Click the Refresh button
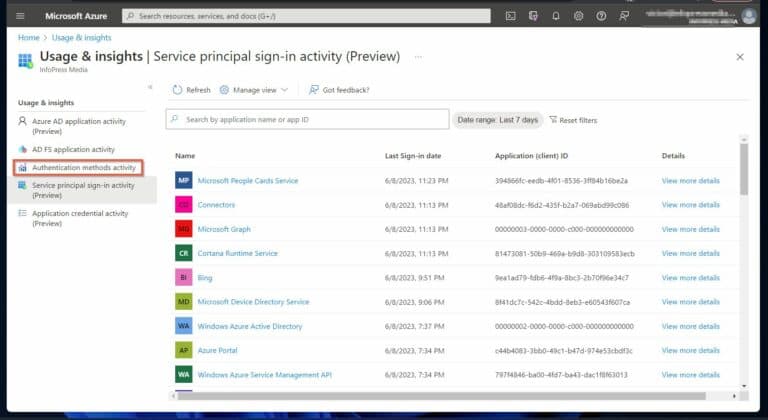 192,90
